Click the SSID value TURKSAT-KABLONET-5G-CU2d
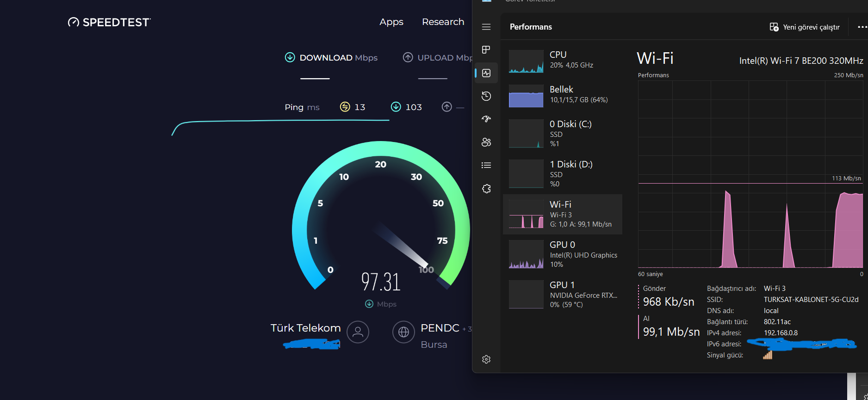 [811, 300]
